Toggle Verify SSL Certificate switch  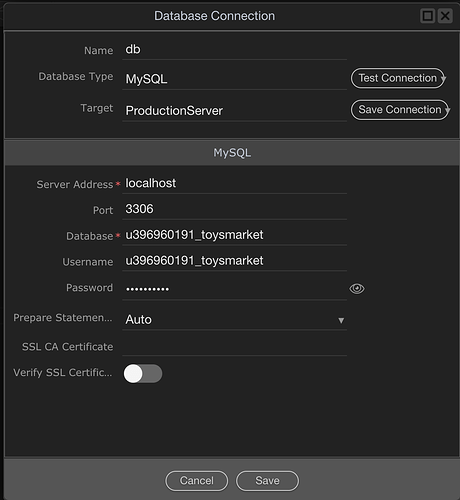point(143,373)
